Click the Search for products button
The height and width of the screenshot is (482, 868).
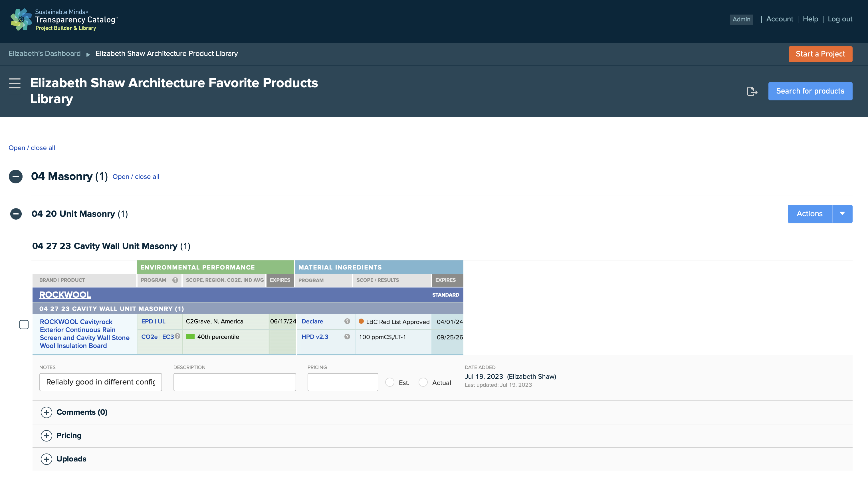click(810, 91)
